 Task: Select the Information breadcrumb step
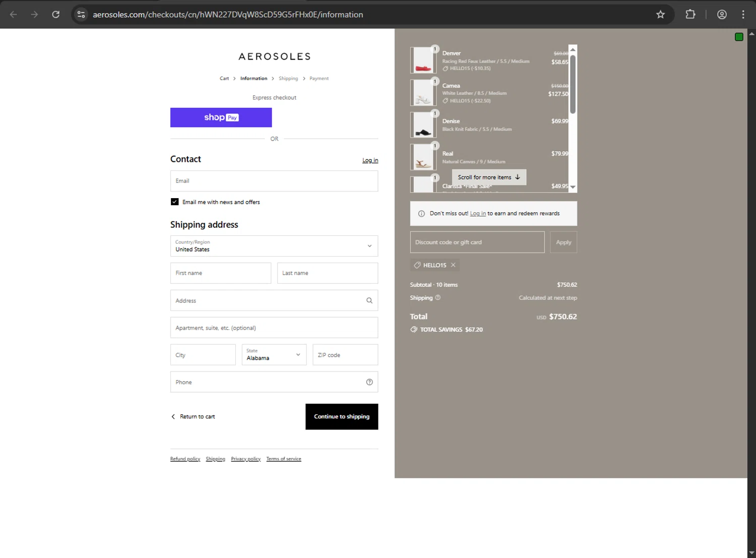pyautogui.click(x=254, y=79)
